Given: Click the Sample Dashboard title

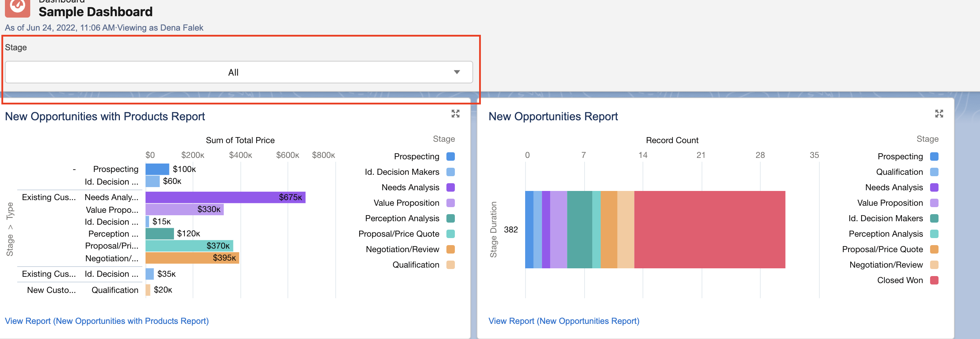Looking at the screenshot, I should coord(95,11).
